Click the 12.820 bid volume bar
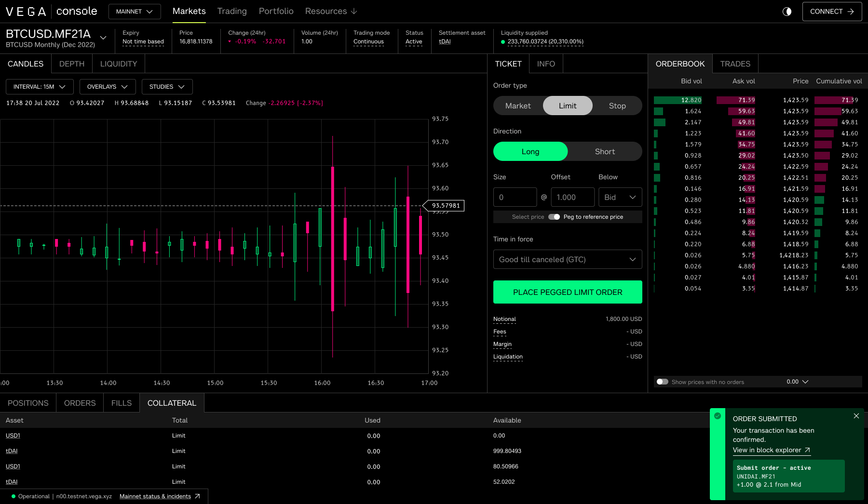This screenshot has width=868, height=504. [x=678, y=100]
